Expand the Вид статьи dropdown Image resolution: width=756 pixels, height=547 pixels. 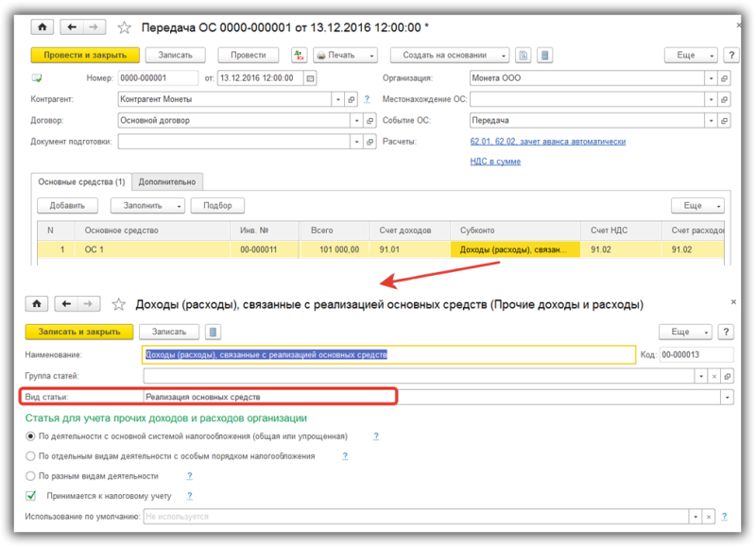click(x=727, y=397)
